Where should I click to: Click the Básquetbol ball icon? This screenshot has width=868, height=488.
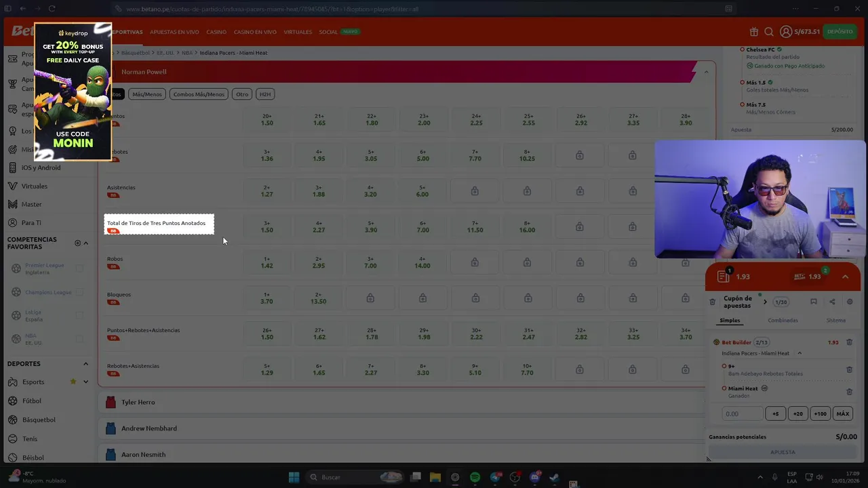click(x=12, y=420)
